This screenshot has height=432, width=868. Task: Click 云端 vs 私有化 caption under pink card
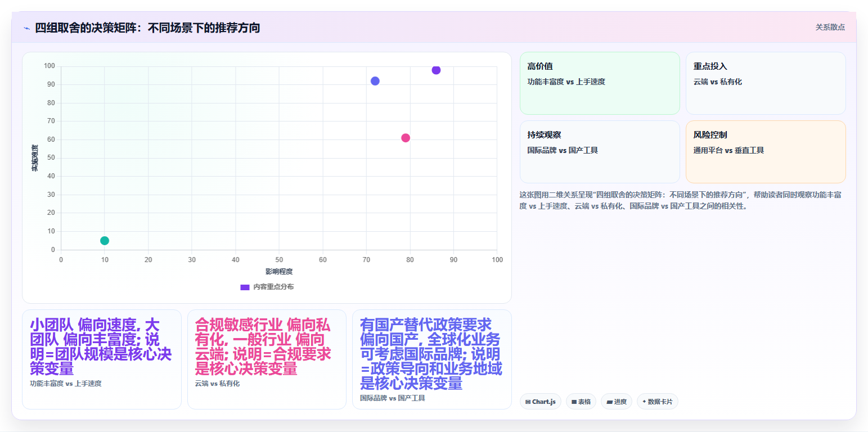217,384
